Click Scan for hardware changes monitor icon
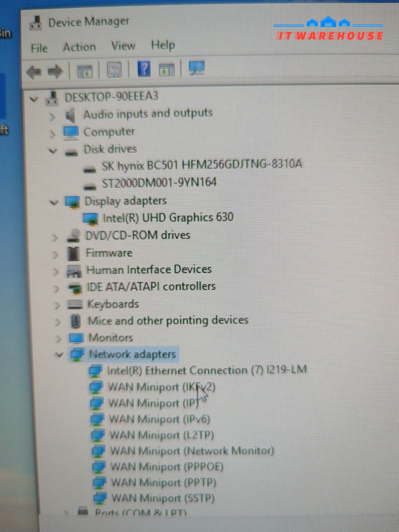 tap(197, 68)
